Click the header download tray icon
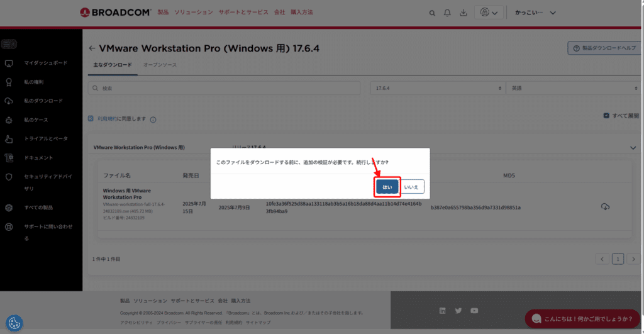Screen dimensions: 644x334 [464, 13]
